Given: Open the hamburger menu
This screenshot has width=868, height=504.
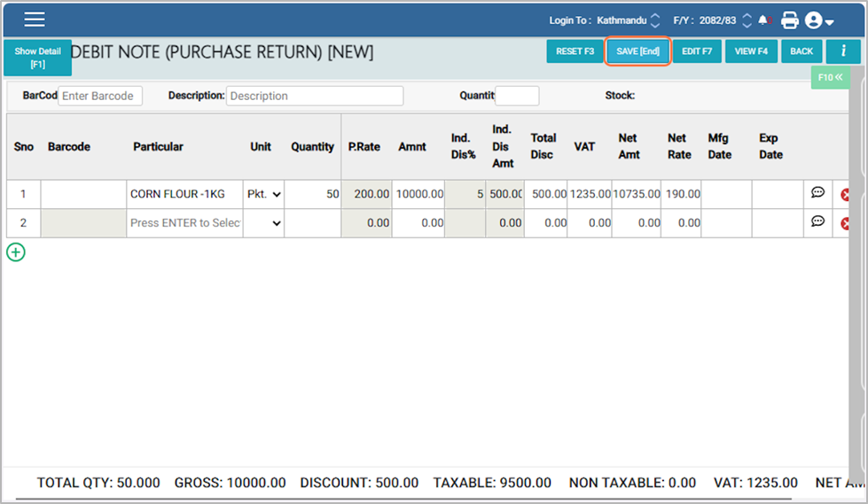Looking at the screenshot, I should click(x=35, y=19).
